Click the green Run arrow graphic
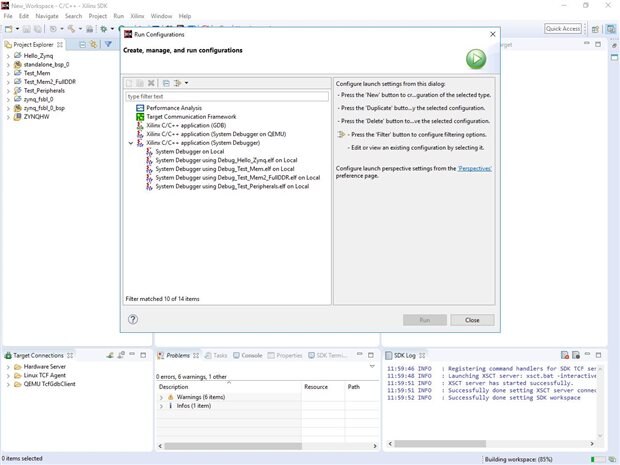Screen dimensions: 620x465 (x=476, y=59)
